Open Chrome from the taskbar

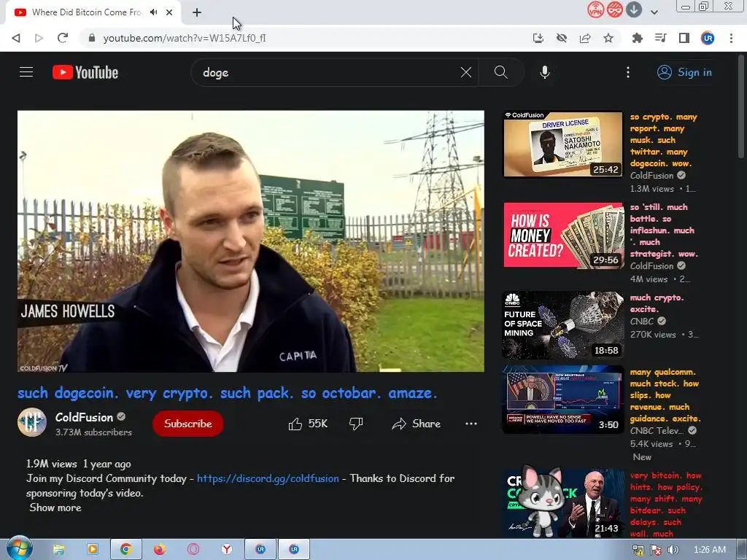click(125, 550)
